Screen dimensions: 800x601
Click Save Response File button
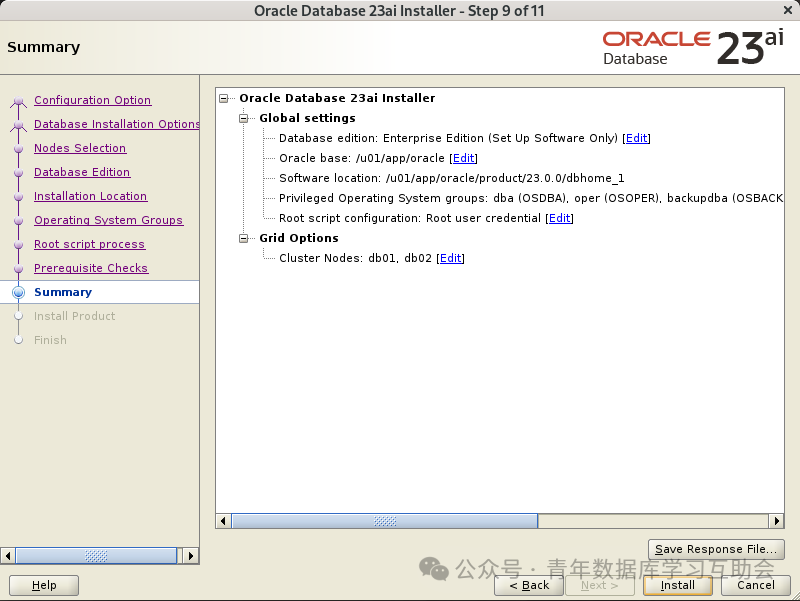[x=716, y=549]
